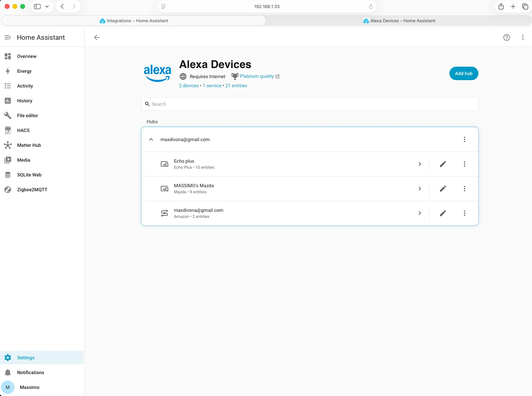Viewport: 532px width, 396px height.
Task: Open page overflow menu at top right
Action: pos(523,37)
